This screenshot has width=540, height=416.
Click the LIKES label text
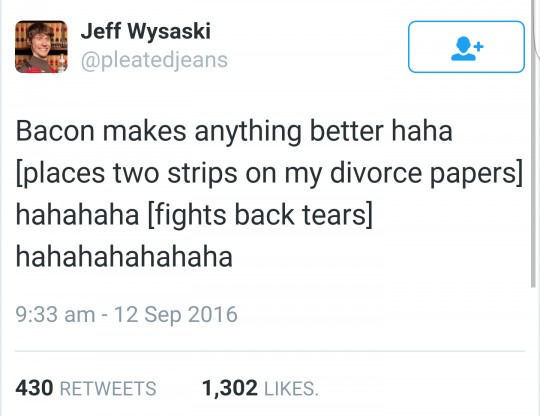[x=291, y=389]
